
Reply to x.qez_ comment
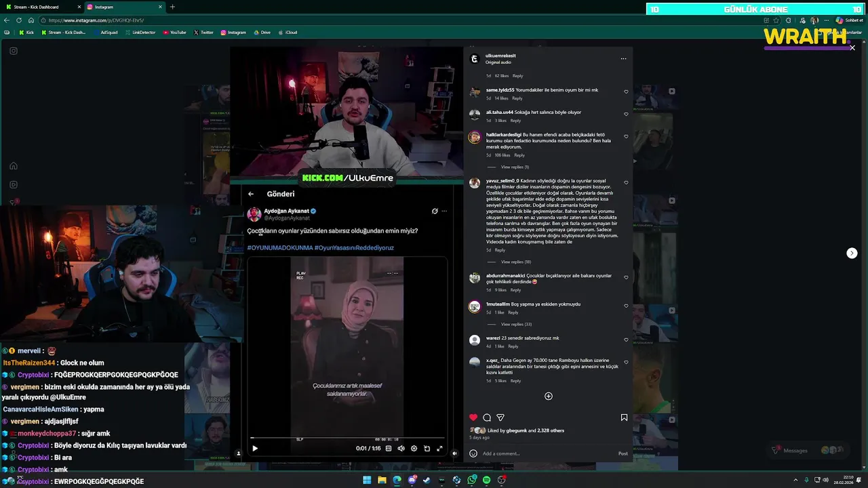[515, 381]
